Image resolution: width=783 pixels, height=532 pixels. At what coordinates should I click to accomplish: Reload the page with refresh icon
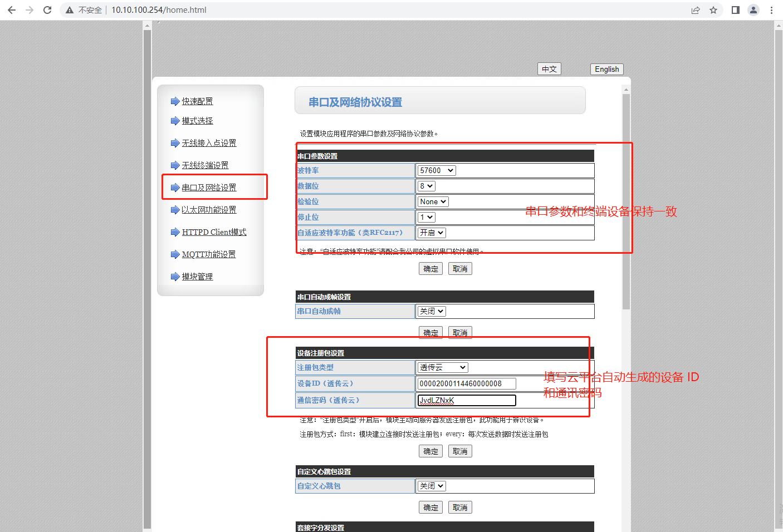pyautogui.click(x=47, y=10)
